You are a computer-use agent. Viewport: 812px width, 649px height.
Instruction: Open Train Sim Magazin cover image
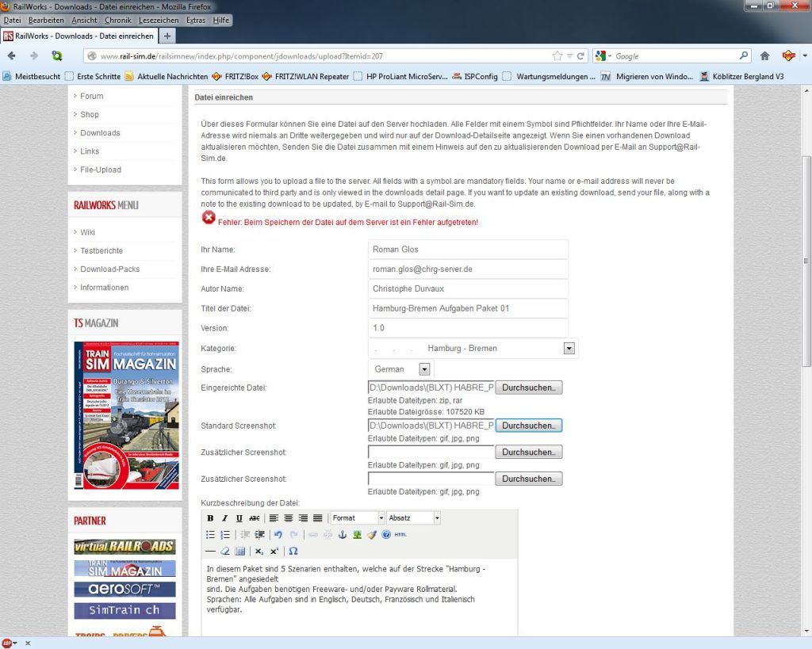tap(126, 415)
